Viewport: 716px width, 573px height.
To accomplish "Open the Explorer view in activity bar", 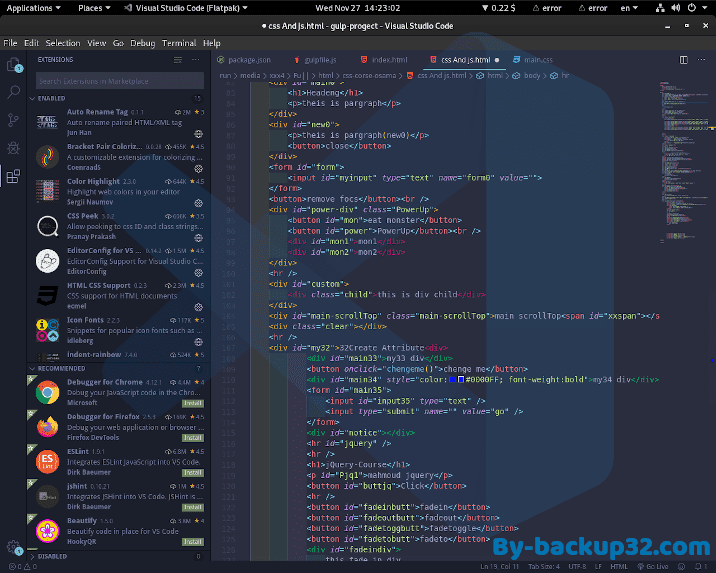I will [14, 65].
